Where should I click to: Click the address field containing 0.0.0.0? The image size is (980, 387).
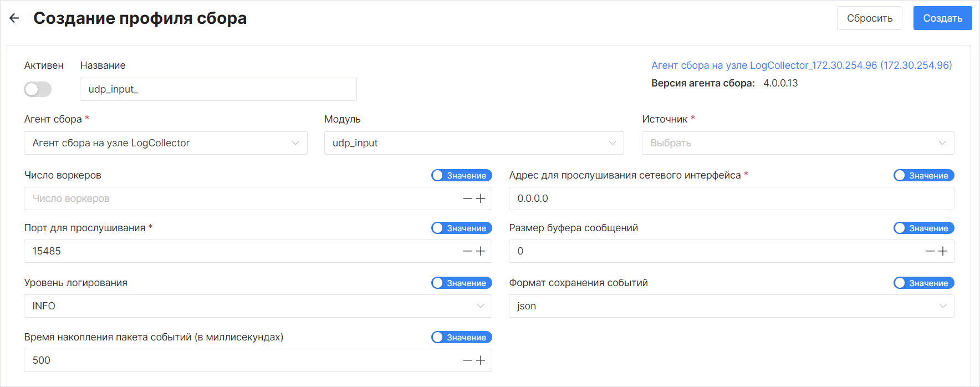732,198
